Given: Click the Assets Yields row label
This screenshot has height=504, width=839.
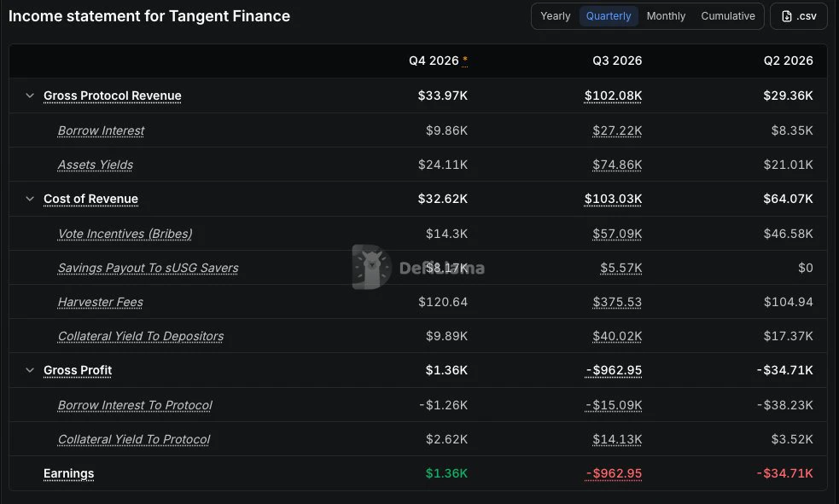Looking at the screenshot, I should 96,165.
